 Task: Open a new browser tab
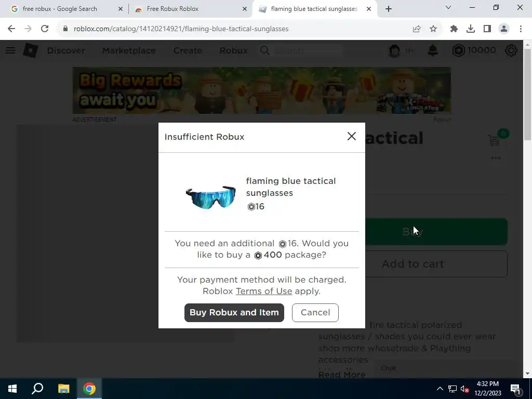click(389, 9)
